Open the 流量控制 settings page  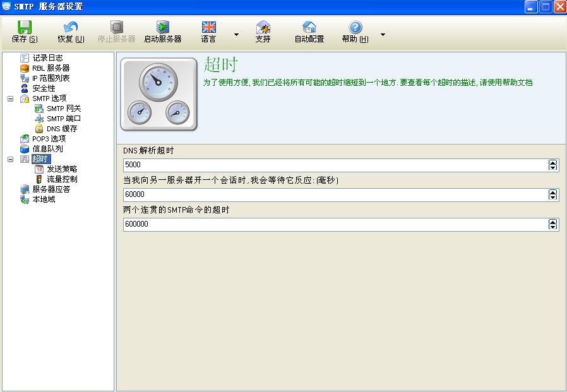point(62,179)
